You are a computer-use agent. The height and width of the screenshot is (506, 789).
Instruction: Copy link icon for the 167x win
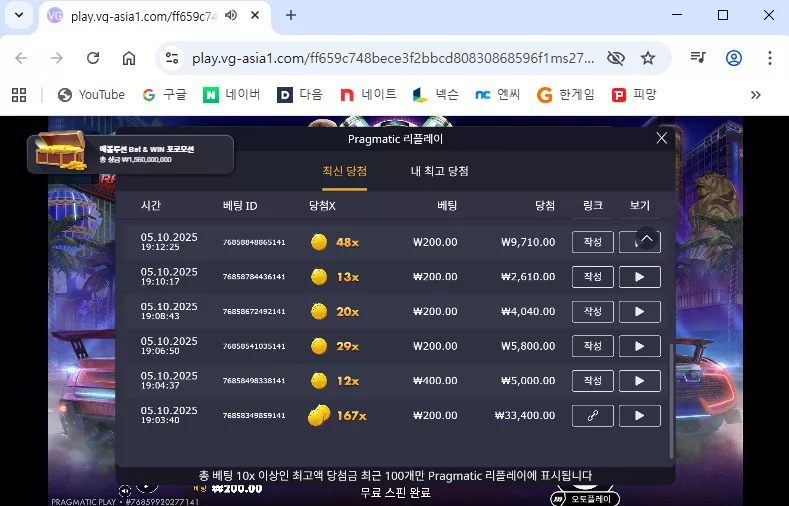[x=593, y=415]
